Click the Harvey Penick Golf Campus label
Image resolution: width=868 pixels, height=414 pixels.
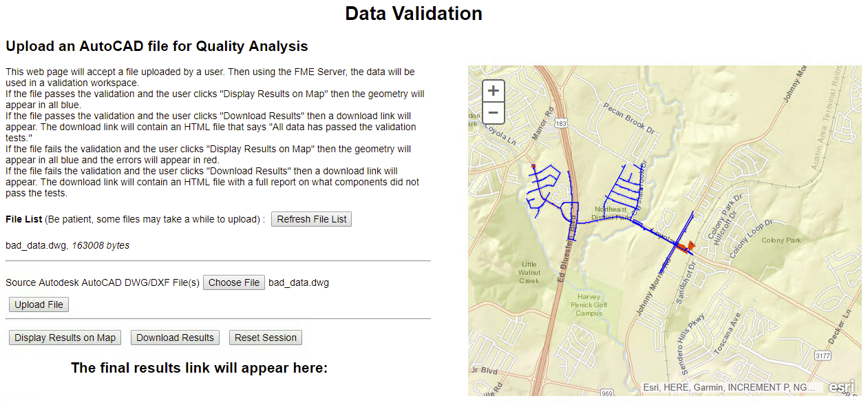[589, 305]
